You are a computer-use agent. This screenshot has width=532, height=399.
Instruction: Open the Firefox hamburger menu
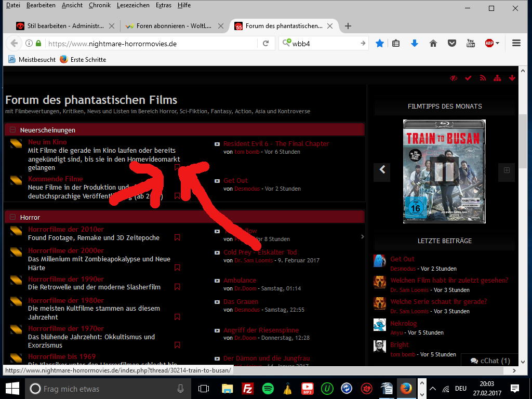516,43
